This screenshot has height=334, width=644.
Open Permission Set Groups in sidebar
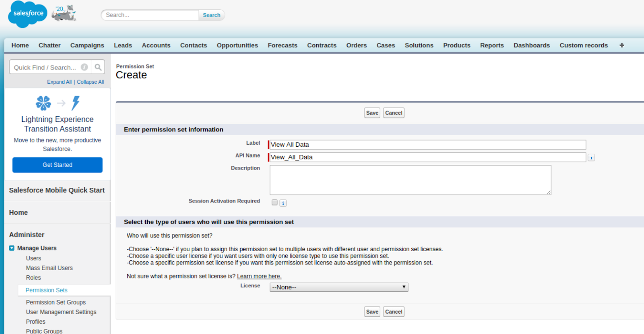pyautogui.click(x=56, y=302)
